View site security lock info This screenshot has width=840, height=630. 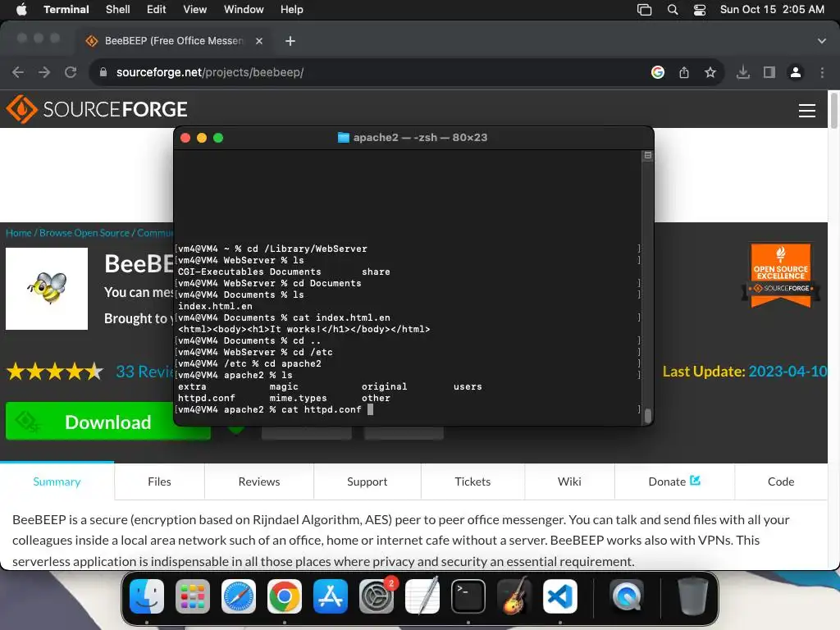(x=103, y=72)
